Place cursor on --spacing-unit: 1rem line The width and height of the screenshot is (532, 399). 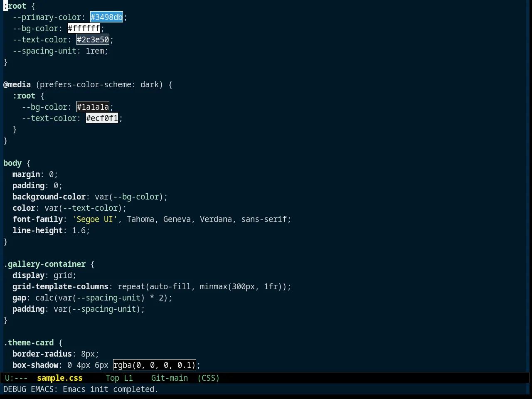[60, 51]
